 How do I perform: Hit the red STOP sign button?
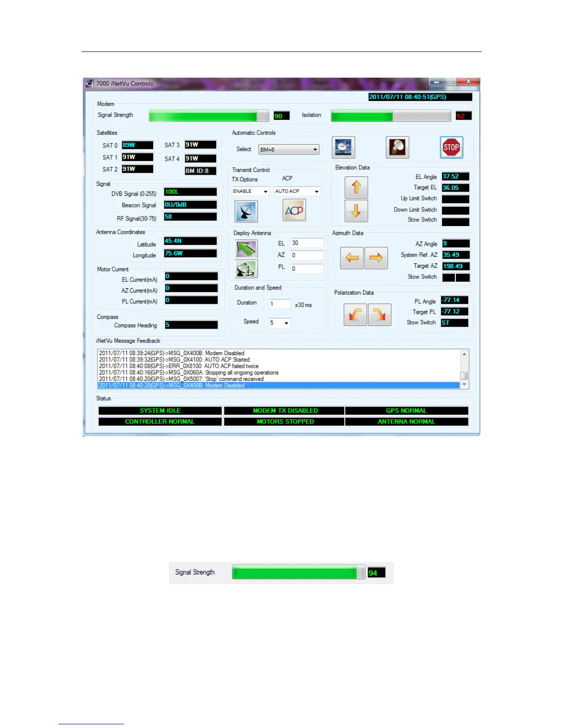pyautogui.click(x=451, y=148)
